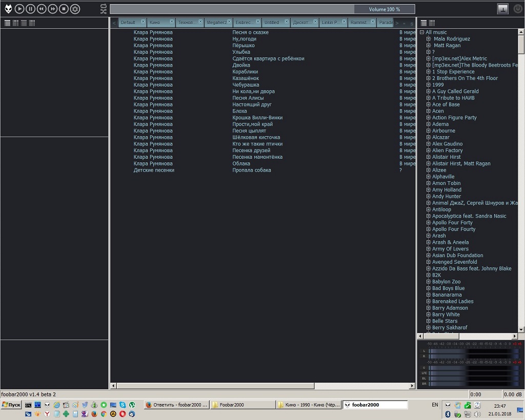Toggle the repeat playback order icon
This screenshot has width=525, height=420.
click(103, 6)
